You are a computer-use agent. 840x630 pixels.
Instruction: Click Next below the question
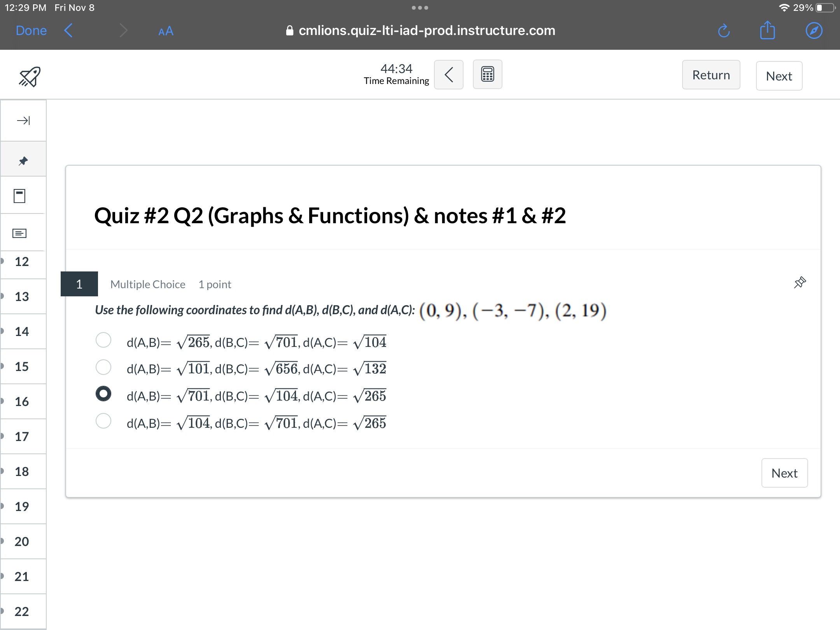tap(784, 473)
